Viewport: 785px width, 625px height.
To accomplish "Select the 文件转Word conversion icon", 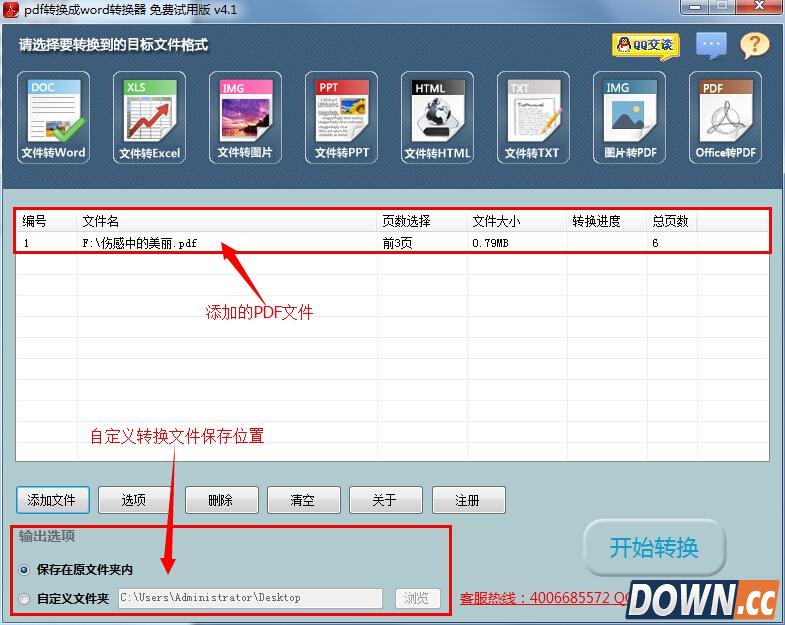I will click(53, 118).
